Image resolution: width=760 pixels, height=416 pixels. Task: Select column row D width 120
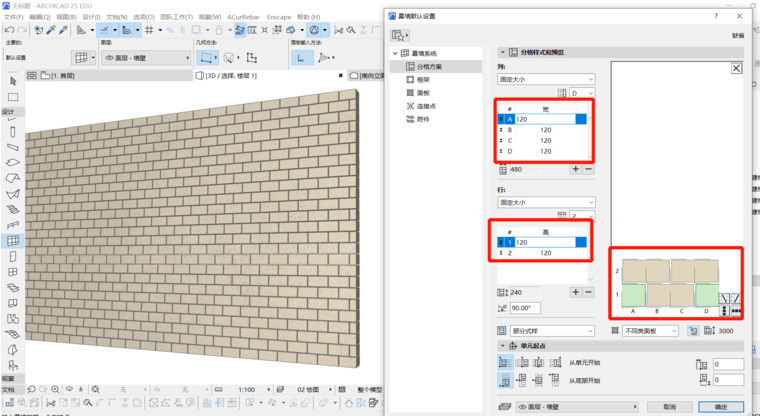click(x=543, y=151)
